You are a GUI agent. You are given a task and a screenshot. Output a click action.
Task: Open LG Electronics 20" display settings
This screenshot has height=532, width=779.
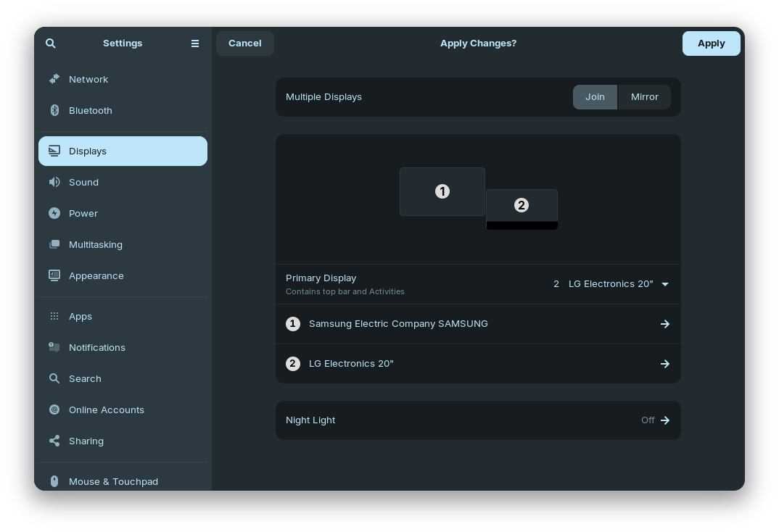coord(478,364)
